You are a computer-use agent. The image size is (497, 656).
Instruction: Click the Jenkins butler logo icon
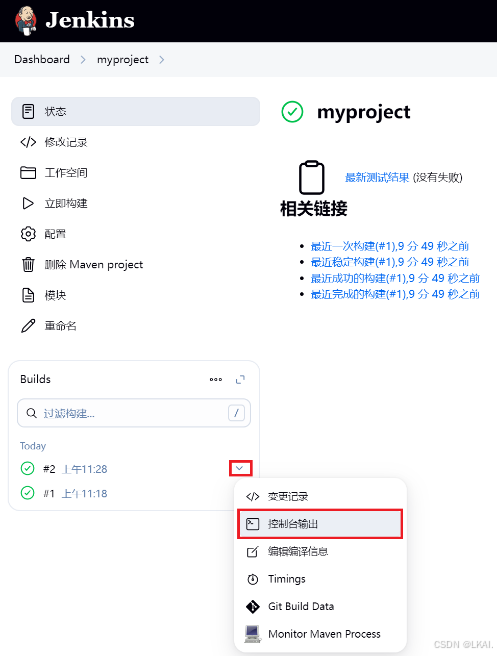click(26, 21)
